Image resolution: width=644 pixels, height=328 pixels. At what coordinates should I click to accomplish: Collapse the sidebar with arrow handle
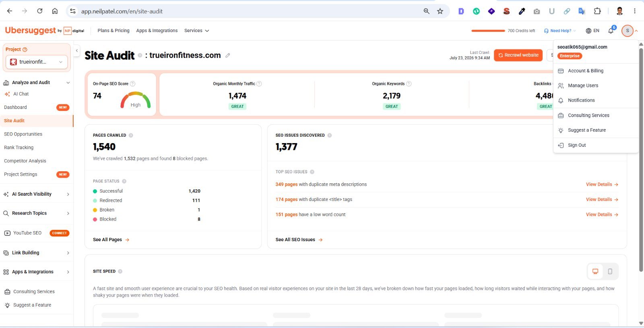click(77, 51)
